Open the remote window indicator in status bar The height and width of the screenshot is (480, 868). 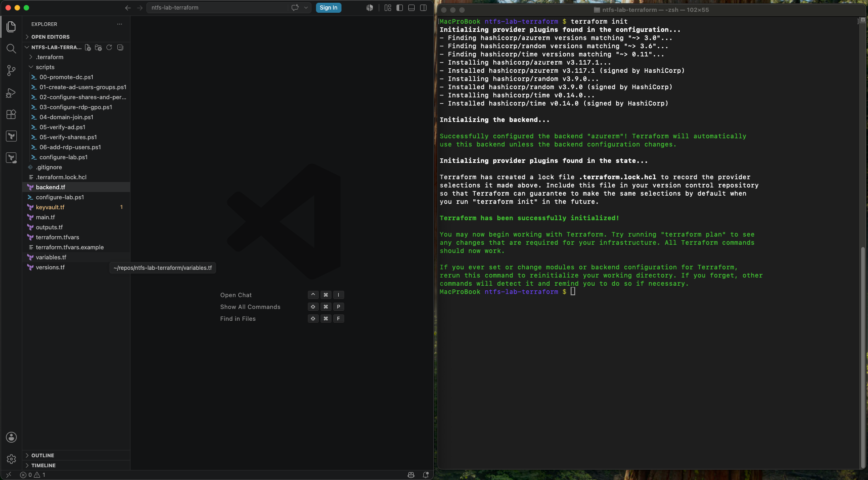(x=8, y=475)
